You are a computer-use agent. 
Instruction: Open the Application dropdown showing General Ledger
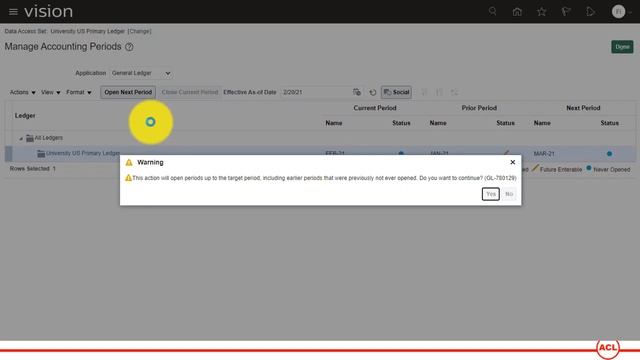[x=141, y=73]
